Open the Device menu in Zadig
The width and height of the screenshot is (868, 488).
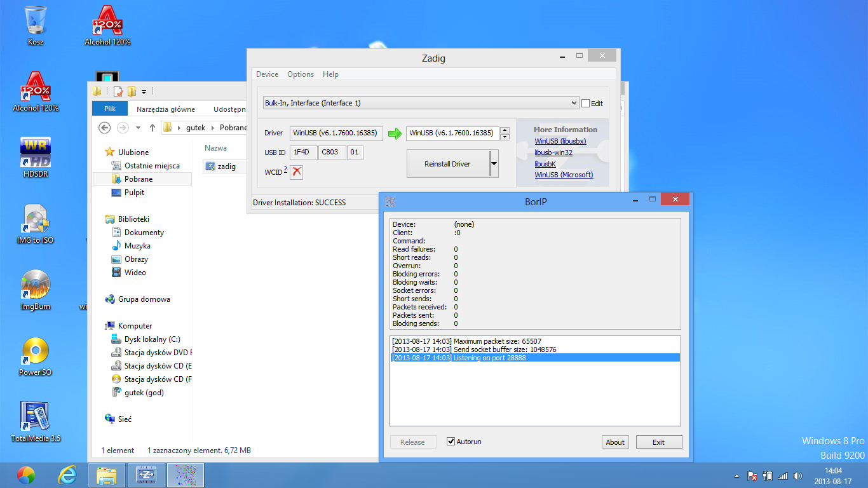pos(267,74)
